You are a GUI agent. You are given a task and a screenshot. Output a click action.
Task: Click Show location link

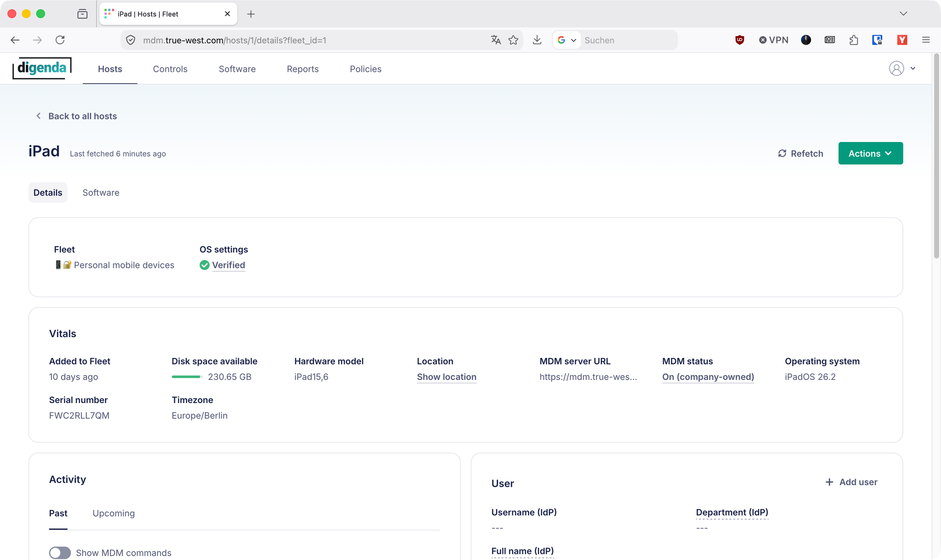tap(447, 377)
